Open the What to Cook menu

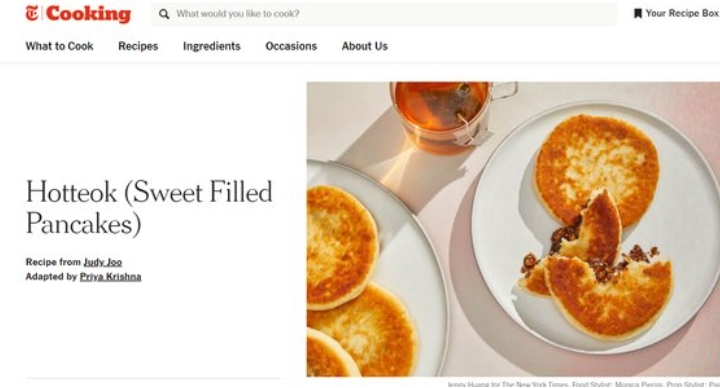pyautogui.click(x=59, y=46)
